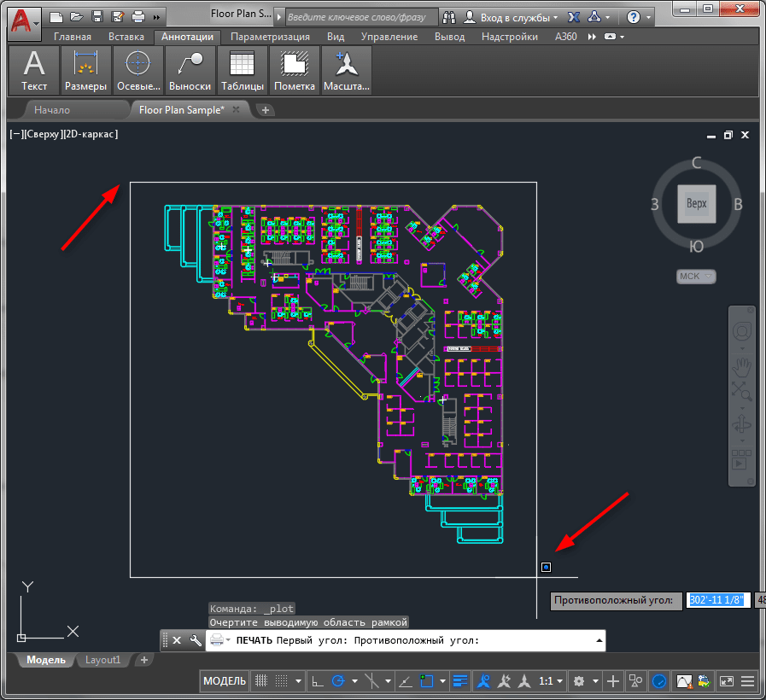Open the МСК coordinate system dropdown
The height and width of the screenshot is (700, 766).
point(696,277)
